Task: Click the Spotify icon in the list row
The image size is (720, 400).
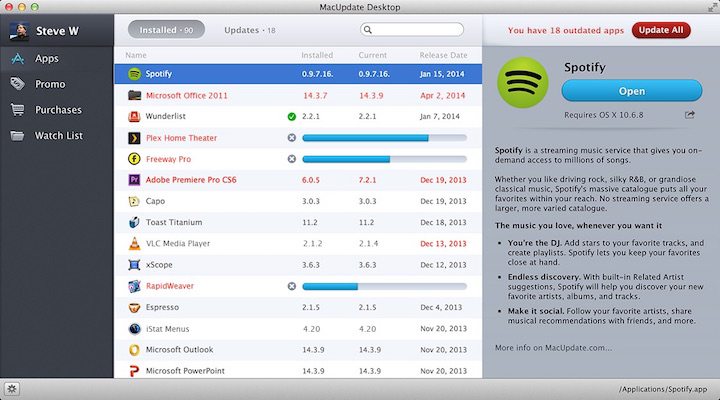Action: (134, 74)
